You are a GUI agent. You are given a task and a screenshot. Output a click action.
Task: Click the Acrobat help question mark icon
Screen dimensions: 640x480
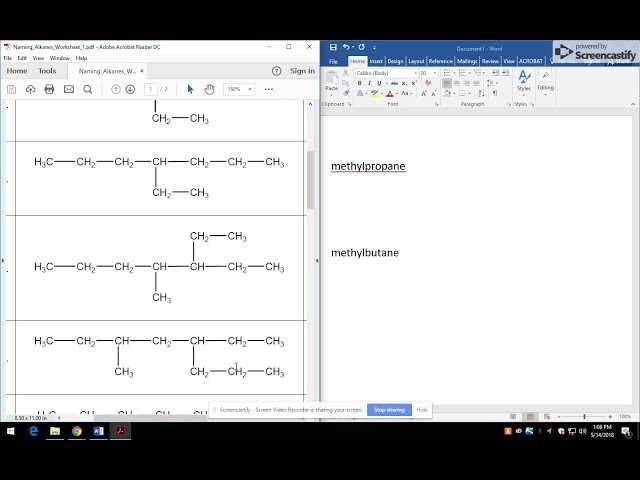click(x=276, y=71)
